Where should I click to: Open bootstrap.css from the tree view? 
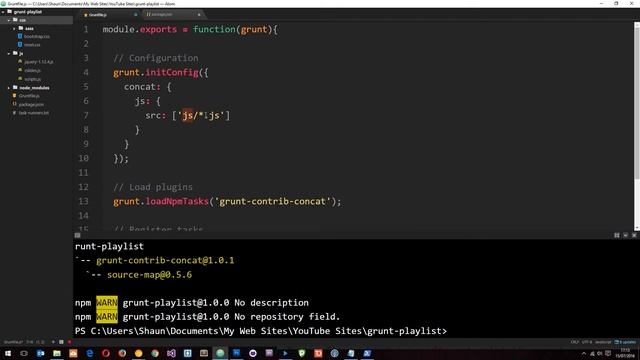pyautogui.click(x=37, y=36)
